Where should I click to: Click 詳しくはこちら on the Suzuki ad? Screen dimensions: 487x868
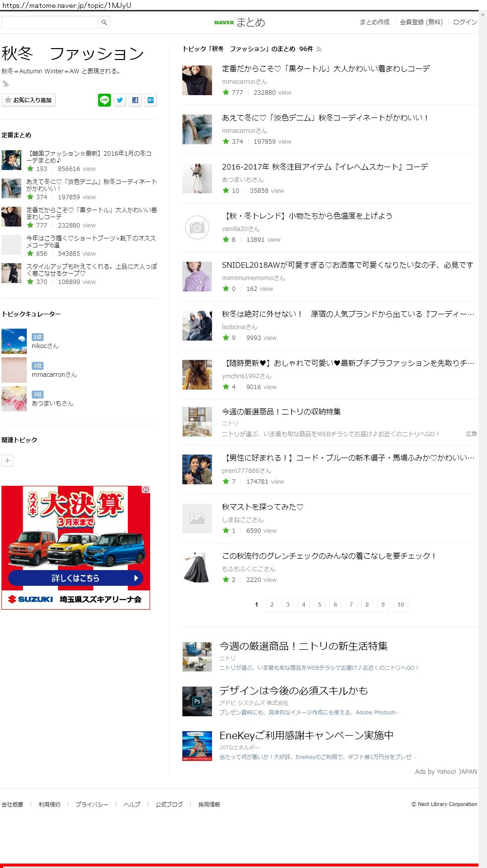(x=76, y=578)
